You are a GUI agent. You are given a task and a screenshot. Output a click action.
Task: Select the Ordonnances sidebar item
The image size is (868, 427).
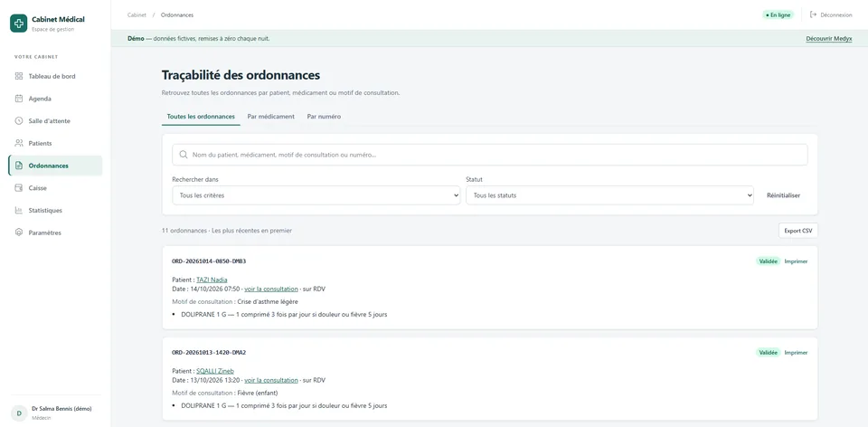click(x=55, y=166)
